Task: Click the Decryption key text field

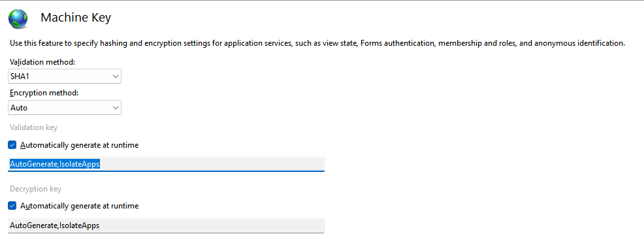Action: [x=167, y=225]
